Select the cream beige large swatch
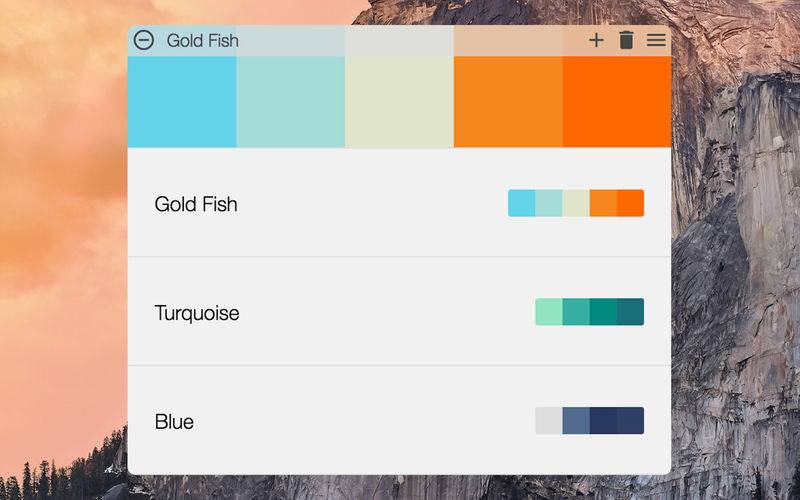 click(x=399, y=102)
